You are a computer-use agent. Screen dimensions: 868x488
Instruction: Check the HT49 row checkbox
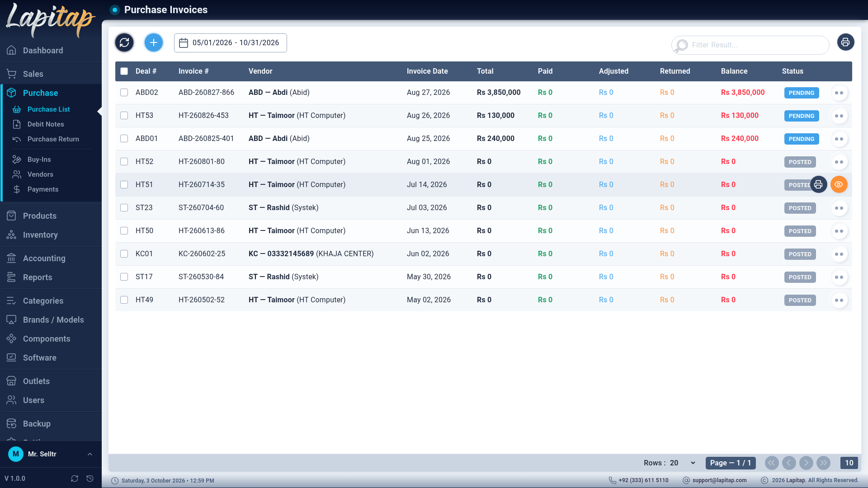tap(124, 300)
